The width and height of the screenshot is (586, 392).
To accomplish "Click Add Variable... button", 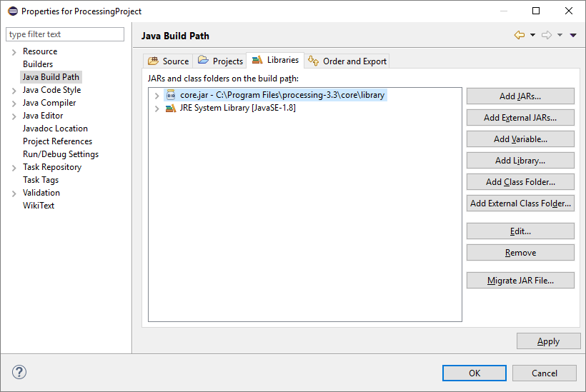I will pyautogui.click(x=520, y=139).
